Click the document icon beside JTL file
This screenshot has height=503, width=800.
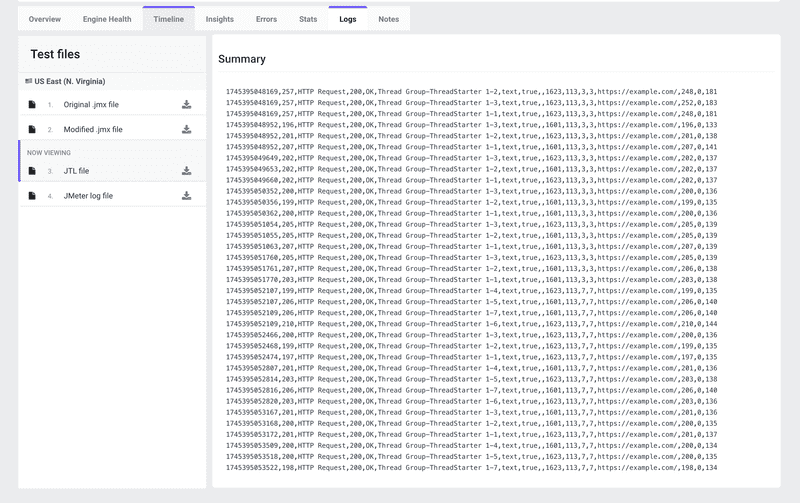coord(32,171)
